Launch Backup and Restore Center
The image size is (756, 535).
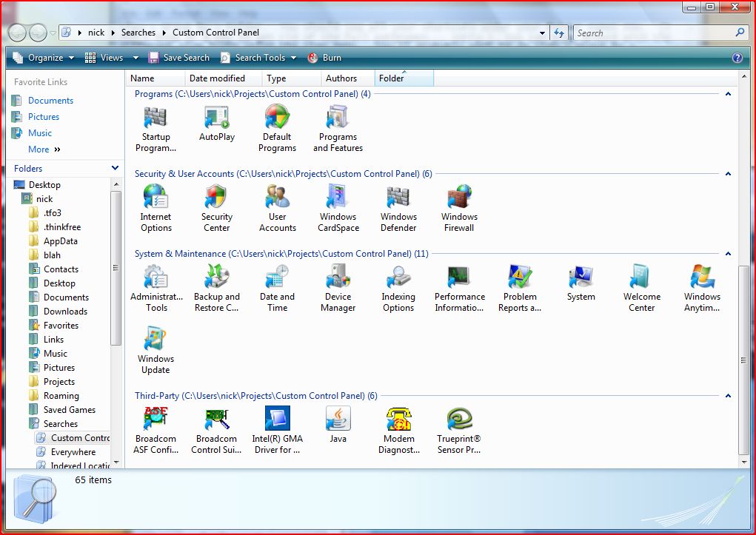(x=216, y=289)
